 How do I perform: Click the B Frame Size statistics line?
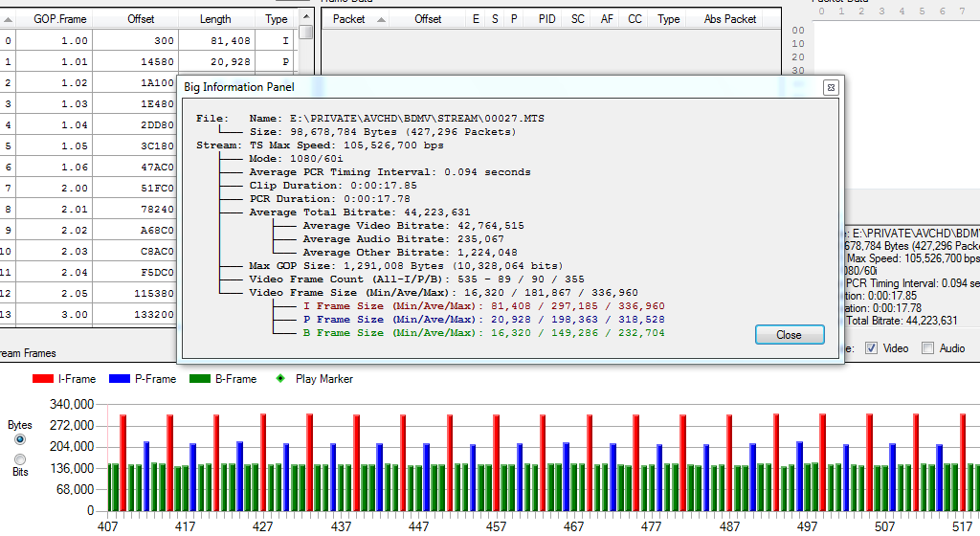[x=483, y=333]
